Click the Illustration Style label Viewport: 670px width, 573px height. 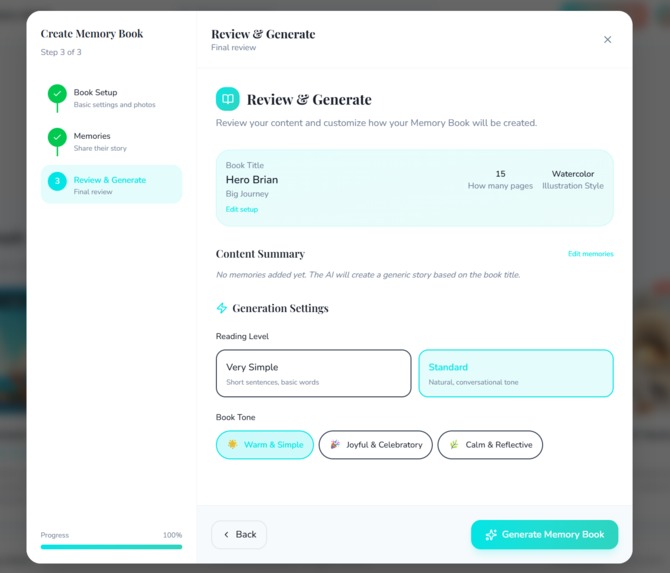pyautogui.click(x=573, y=186)
